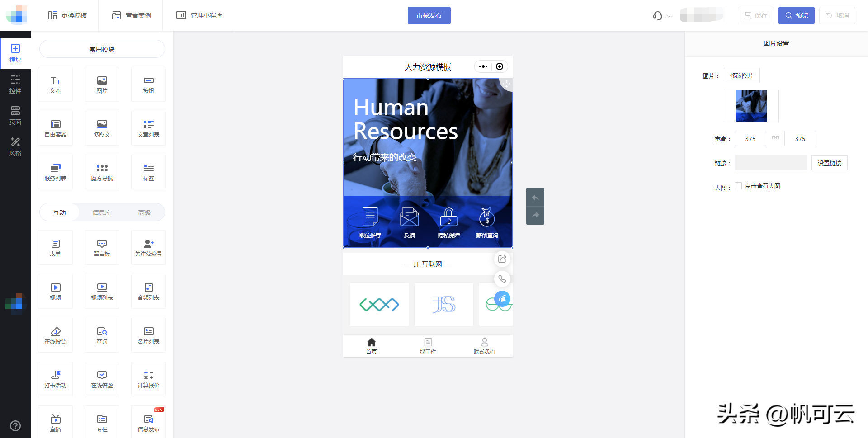Viewport: 868px width, 438px height.
Task: Click the 职位推荐 icon in the banner
Action: [370, 222]
